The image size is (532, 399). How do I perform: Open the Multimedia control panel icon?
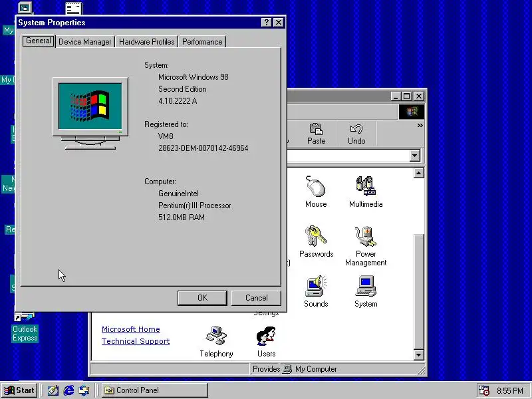tap(366, 192)
